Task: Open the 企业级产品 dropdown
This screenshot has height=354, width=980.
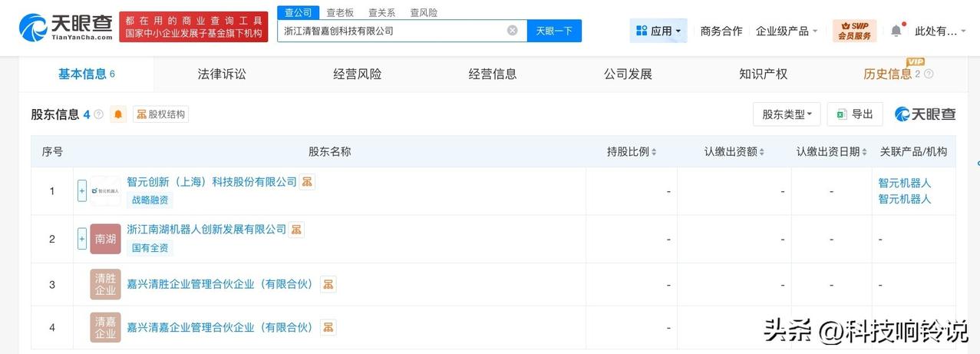Action: (x=787, y=31)
